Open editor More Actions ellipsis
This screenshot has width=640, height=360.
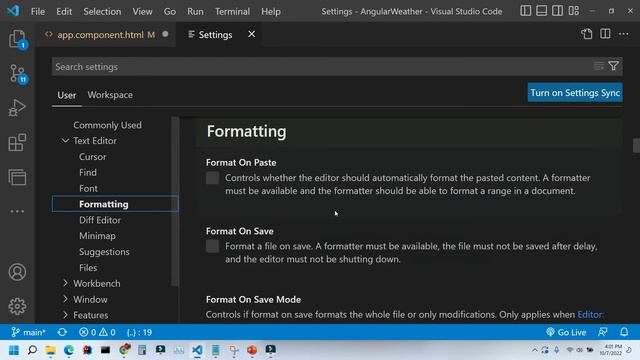pos(624,34)
